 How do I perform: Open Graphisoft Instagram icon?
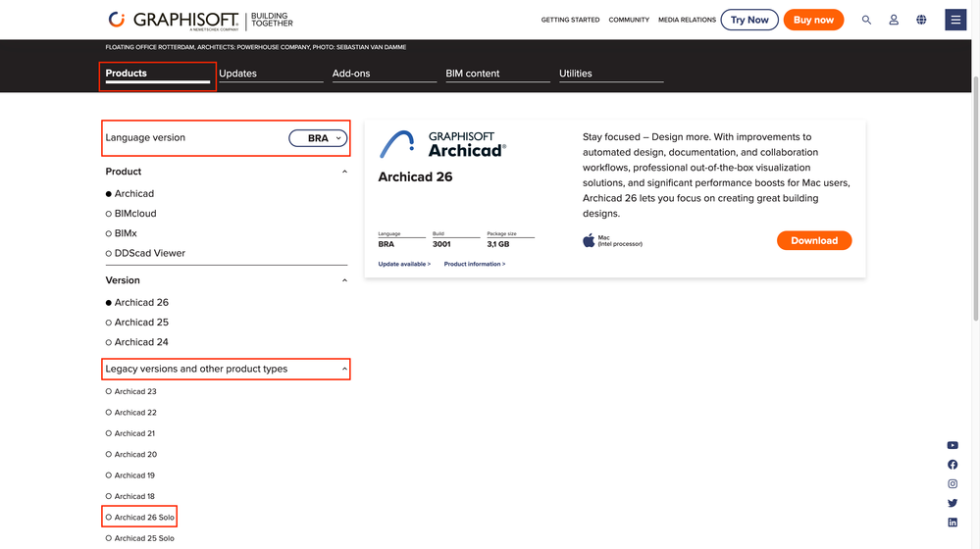pyautogui.click(x=953, y=484)
